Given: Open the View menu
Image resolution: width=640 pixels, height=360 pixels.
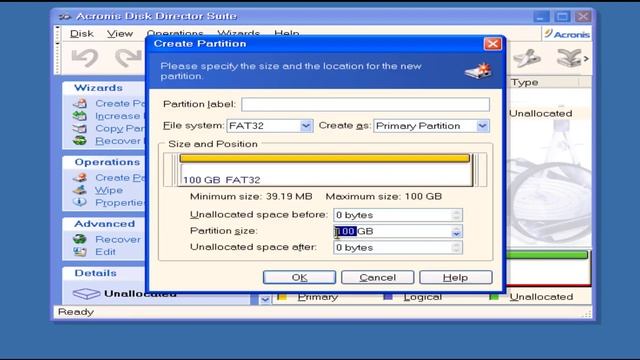Looking at the screenshot, I should 120,33.
